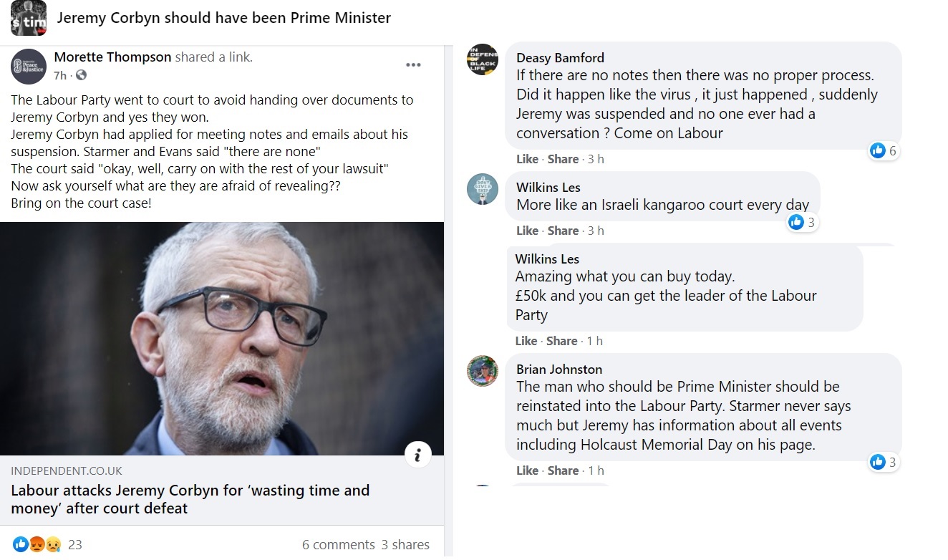The height and width of the screenshot is (560, 948).
Task: Share the Israeli kangaroo court comment
Action: pos(563,231)
